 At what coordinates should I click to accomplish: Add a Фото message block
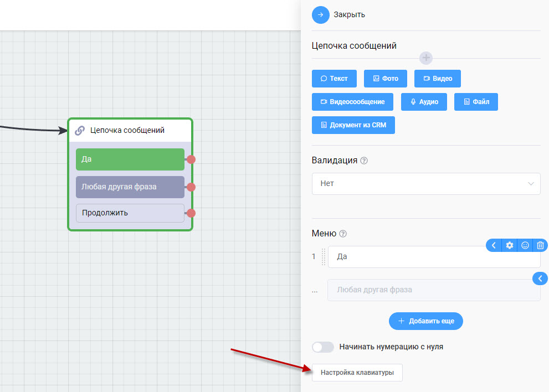[386, 79]
